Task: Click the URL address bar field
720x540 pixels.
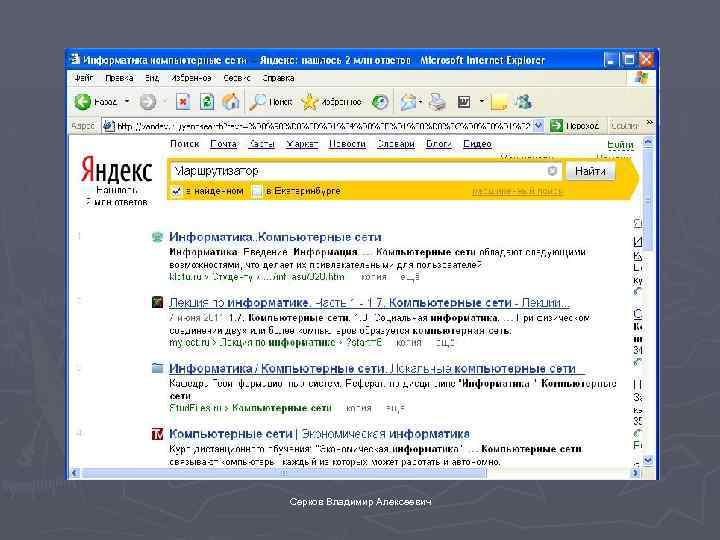Action: [x=324, y=125]
